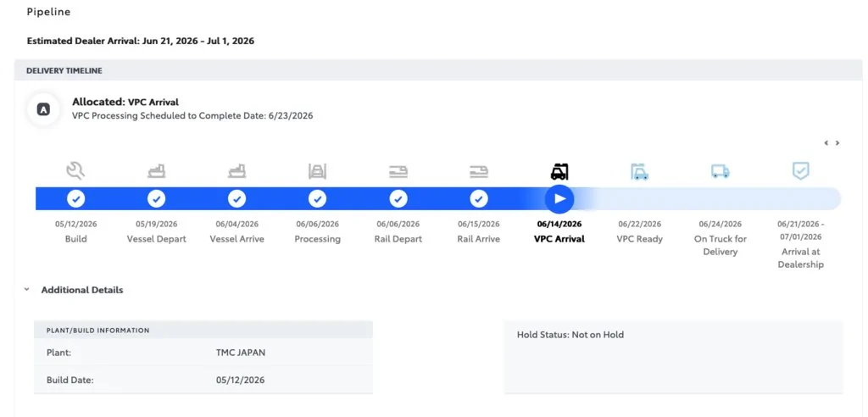Select the Processing checkmark marker
868x417 pixels.
point(317,198)
